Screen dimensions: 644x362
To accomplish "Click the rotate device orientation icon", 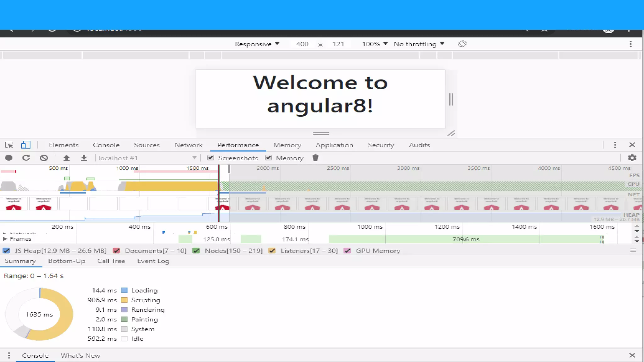I will click(462, 44).
